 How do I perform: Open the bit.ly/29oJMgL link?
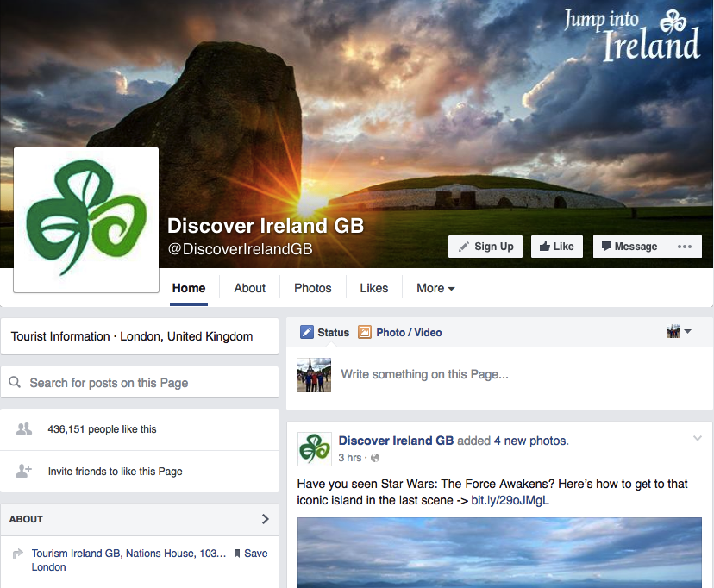click(510, 500)
